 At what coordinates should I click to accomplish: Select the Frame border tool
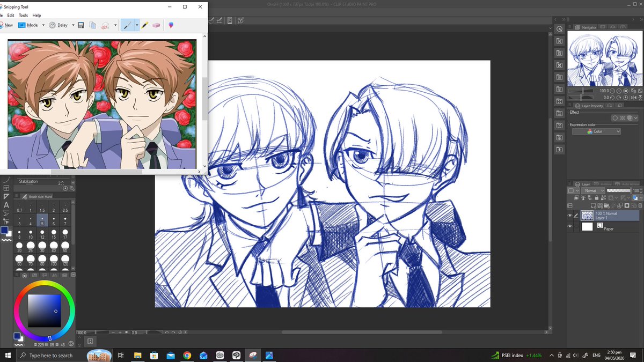pyautogui.click(x=6, y=189)
